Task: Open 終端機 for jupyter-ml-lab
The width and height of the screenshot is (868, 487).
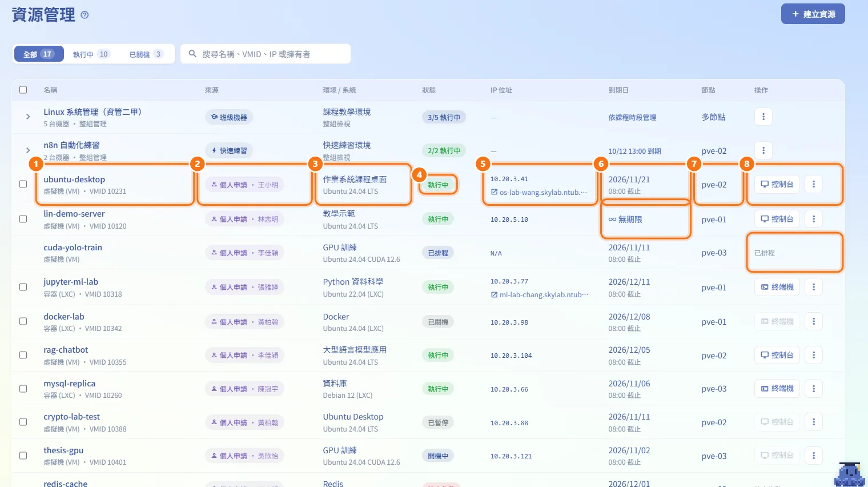Action: pyautogui.click(x=777, y=287)
